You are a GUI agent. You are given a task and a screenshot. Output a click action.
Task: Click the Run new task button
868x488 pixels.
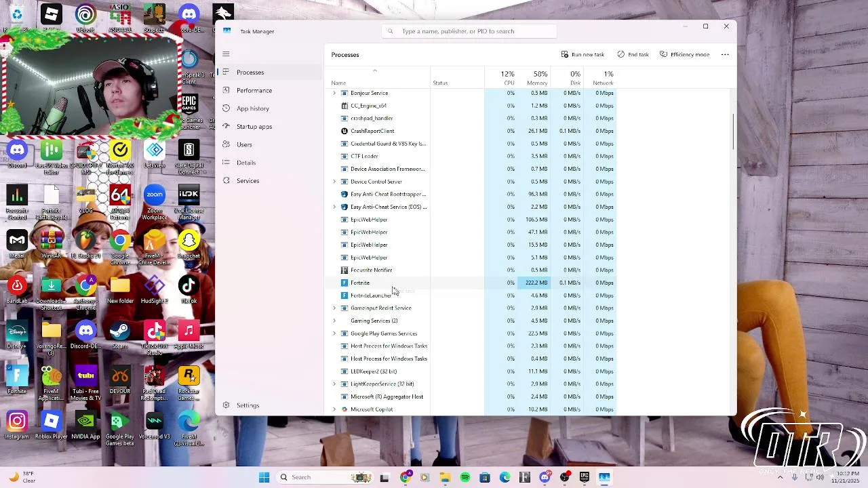coord(583,54)
